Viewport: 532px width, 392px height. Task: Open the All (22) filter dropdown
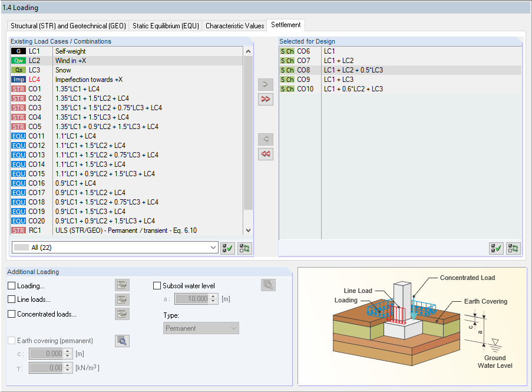coord(115,248)
